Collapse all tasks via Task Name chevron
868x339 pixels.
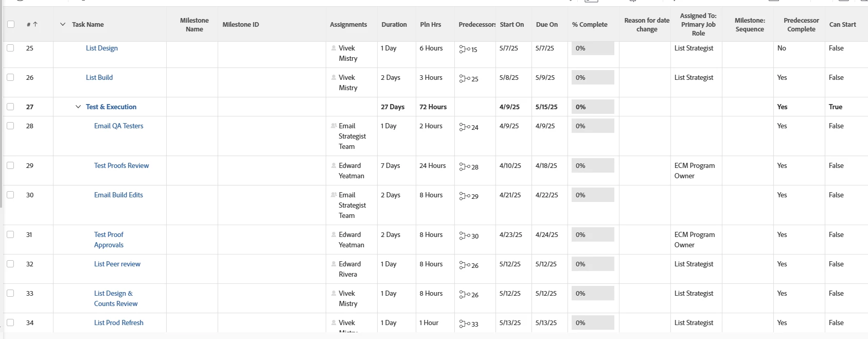coord(63,24)
